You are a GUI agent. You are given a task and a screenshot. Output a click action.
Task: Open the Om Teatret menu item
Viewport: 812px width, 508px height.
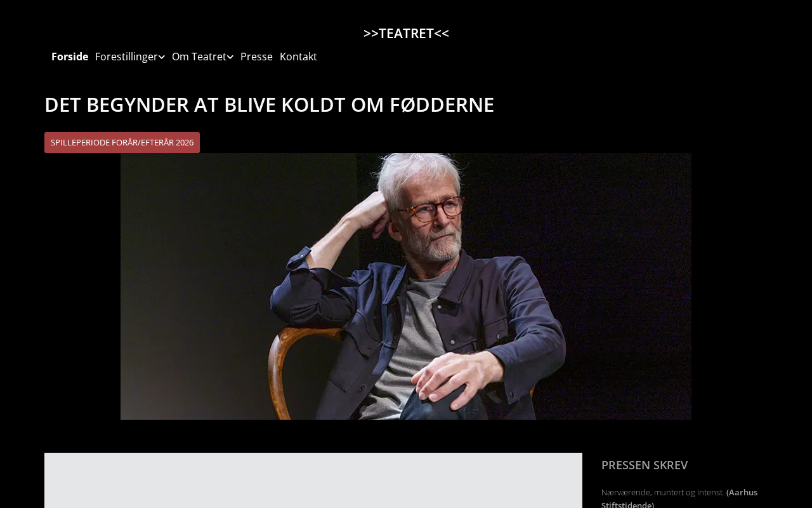199,57
